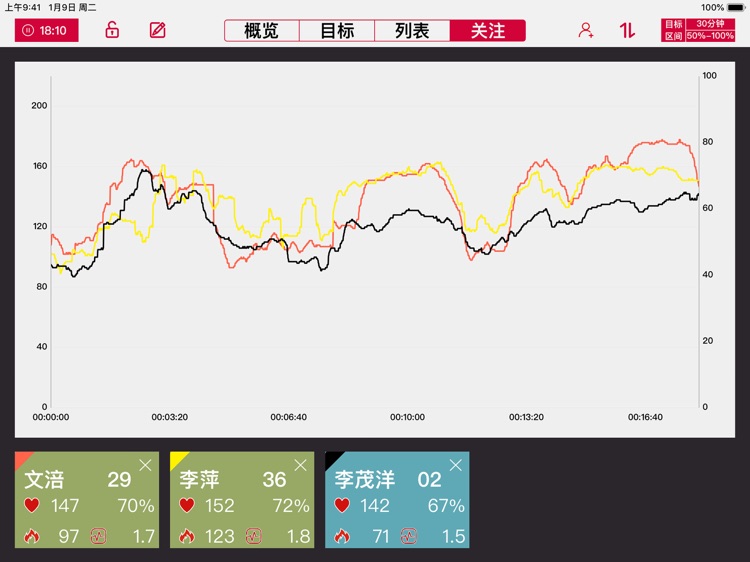Switch to the 概览 tab
Image resolution: width=750 pixels, height=562 pixels.
262,31
